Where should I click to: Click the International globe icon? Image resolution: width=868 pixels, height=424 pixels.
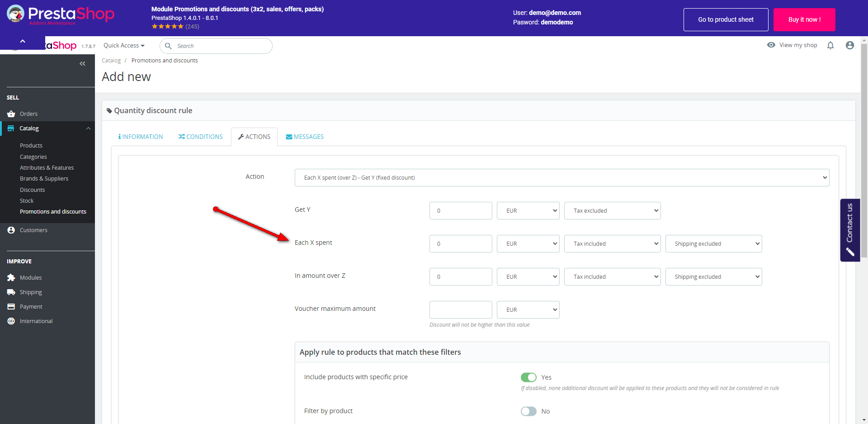point(11,321)
